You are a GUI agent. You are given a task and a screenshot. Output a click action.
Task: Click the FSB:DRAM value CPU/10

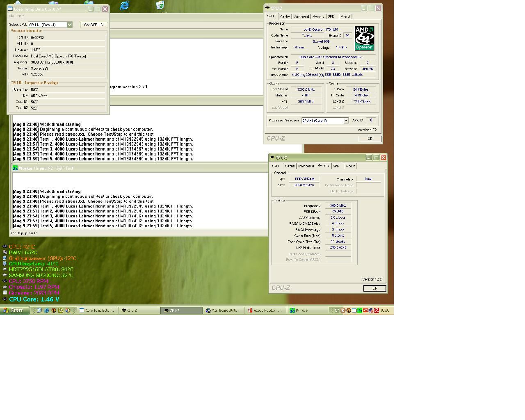point(338,212)
